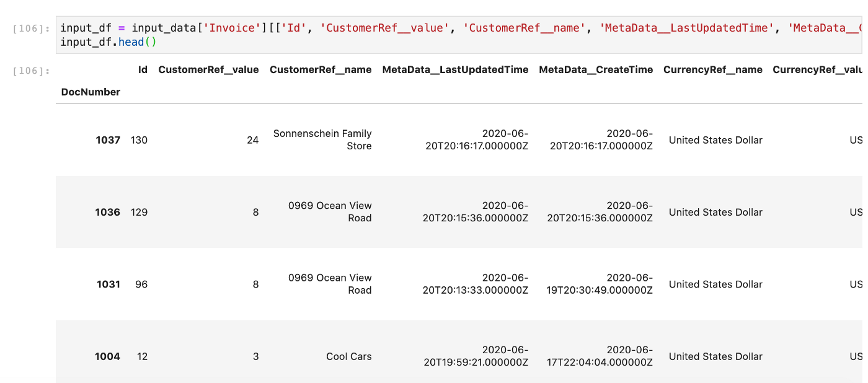This screenshot has width=868, height=383.
Task: Click the CurrencyRef__name column header
Action: click(x=712, y=70)
